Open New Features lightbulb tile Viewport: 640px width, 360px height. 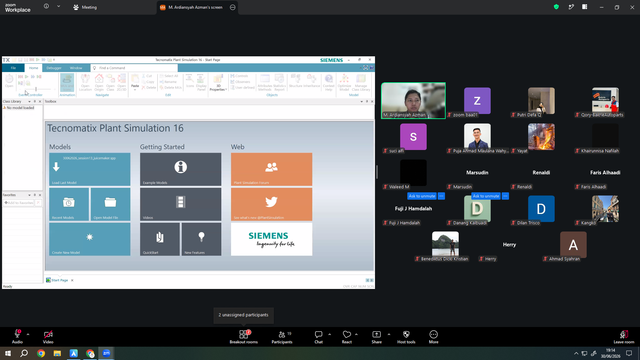pyautogui.click(x=201, y=239)
